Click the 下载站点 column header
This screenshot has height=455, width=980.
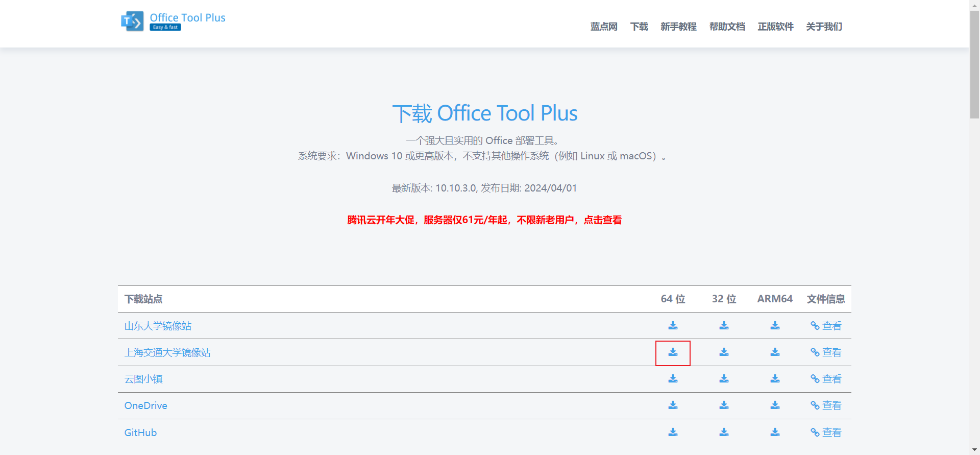point(143,299)
